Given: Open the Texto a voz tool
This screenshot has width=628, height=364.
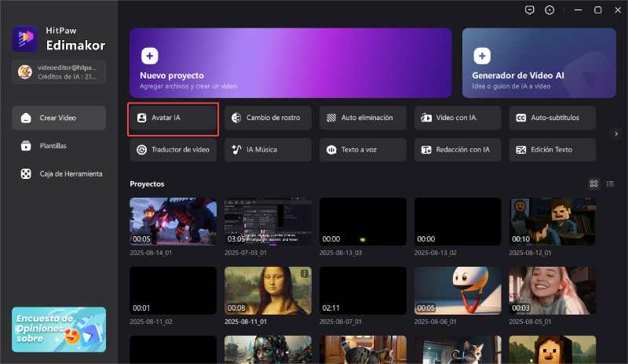Looking at the screenshot, I should point(363,150).
